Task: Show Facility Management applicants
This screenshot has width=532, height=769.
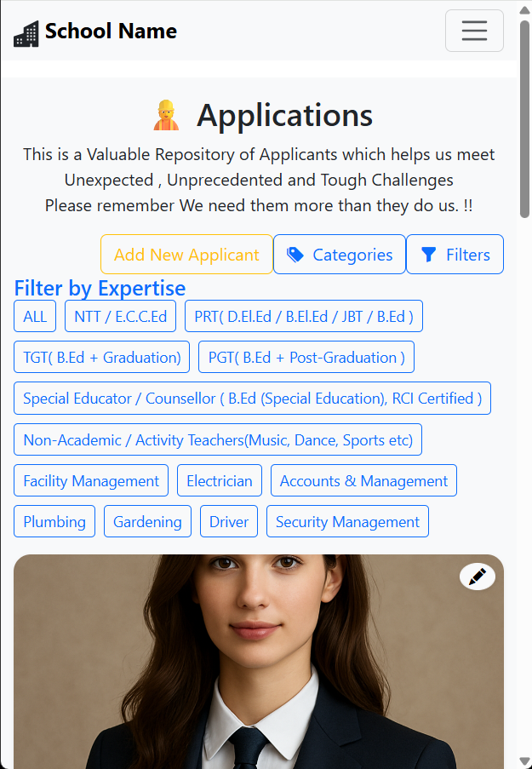Action: click(x=91, y=481)
